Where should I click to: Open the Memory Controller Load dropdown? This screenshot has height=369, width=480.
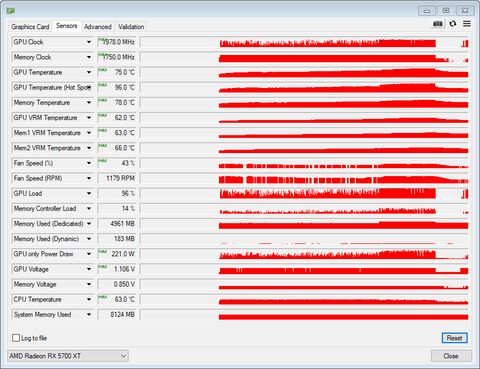[x=89, y=209]
